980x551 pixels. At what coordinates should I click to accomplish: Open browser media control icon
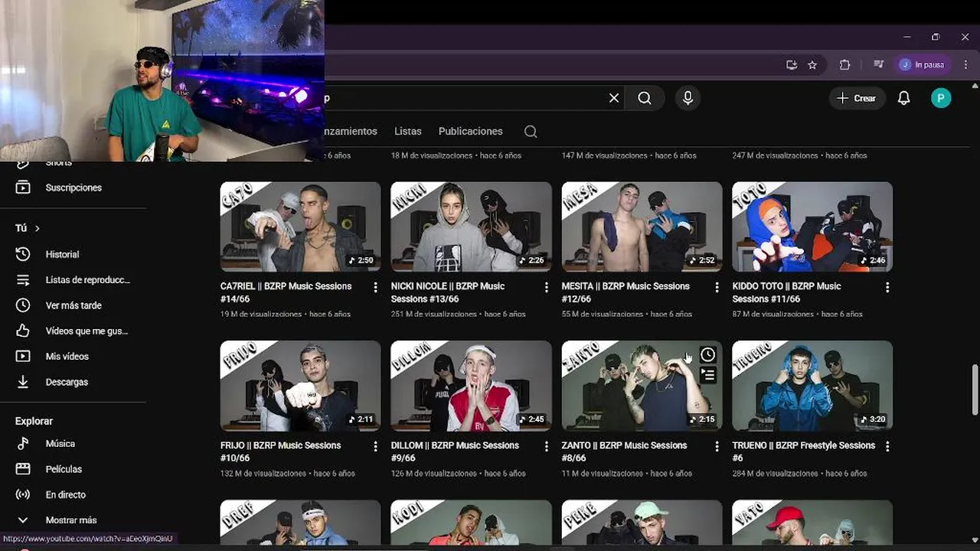tap(878, 65)
